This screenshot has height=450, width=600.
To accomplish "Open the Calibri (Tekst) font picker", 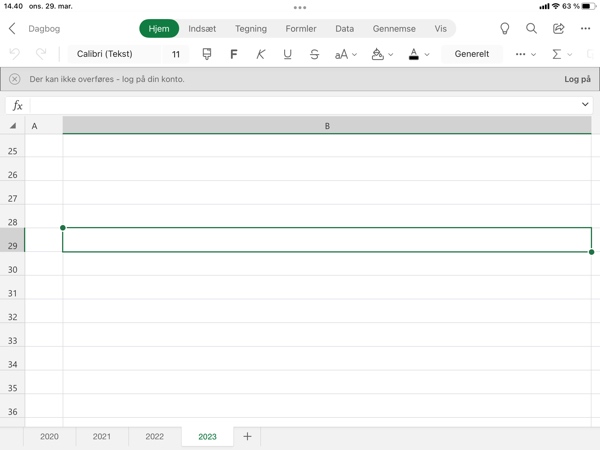I will (x=114, y=54).
